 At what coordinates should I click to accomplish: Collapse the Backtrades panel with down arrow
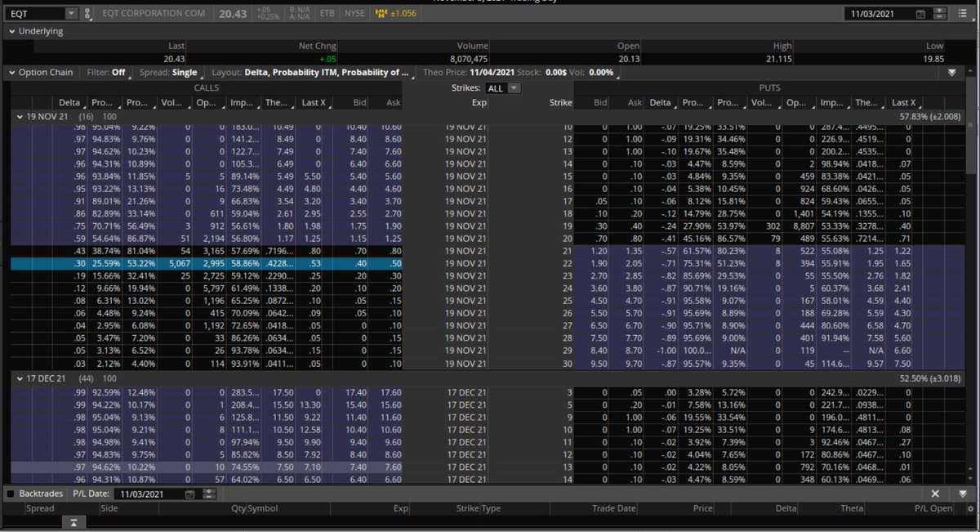click(963, 494)
